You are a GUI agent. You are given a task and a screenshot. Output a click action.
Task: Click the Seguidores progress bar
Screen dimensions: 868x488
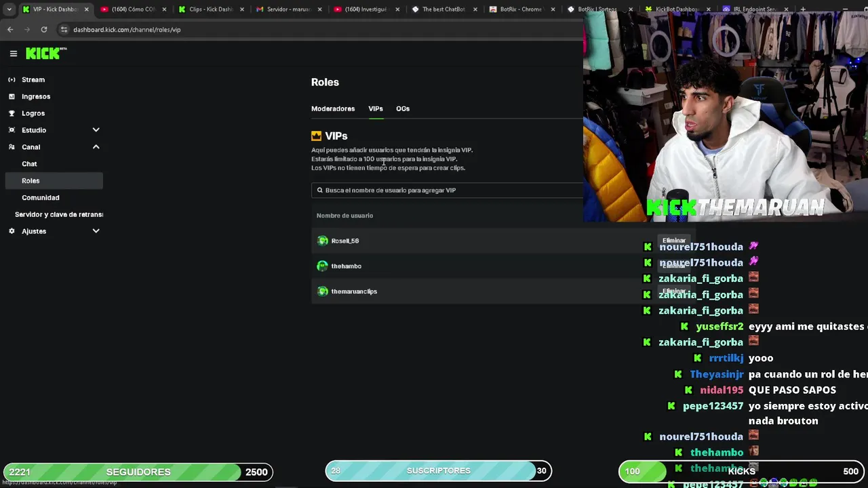138,472
